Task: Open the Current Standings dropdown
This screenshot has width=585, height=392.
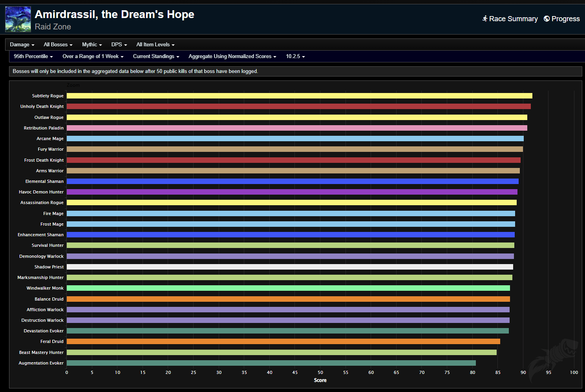Action: click(156, 57)
